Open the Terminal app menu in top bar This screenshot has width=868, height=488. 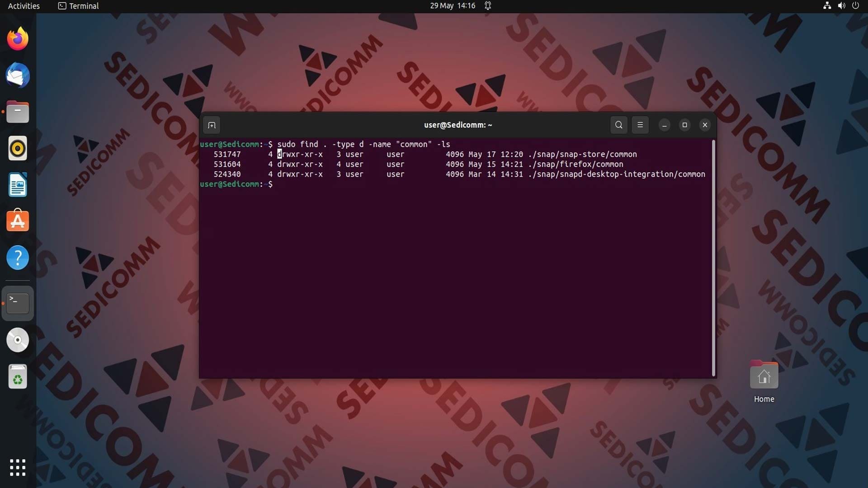click(79, 6)
